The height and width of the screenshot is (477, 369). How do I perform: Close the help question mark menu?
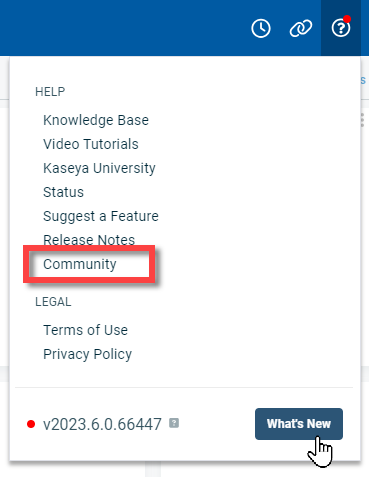click(x=341, y=28)
